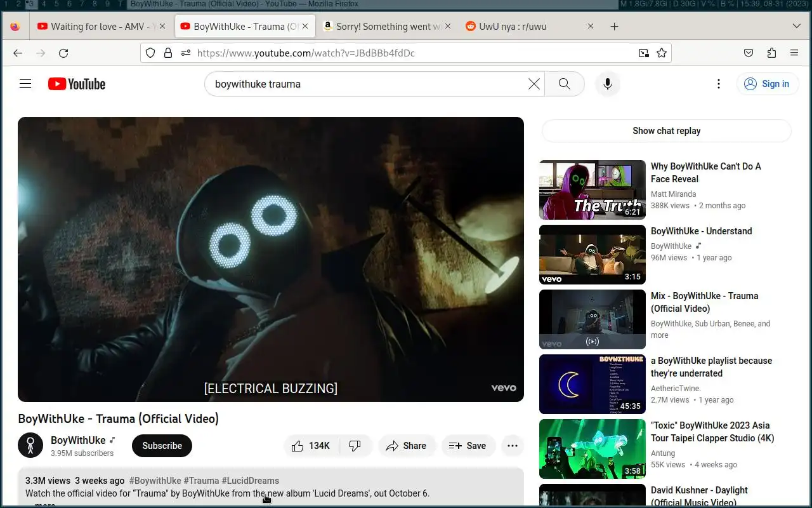Open Firefox View pinned tab icon
The image size is (812, 508).
(x=15, y=27)
